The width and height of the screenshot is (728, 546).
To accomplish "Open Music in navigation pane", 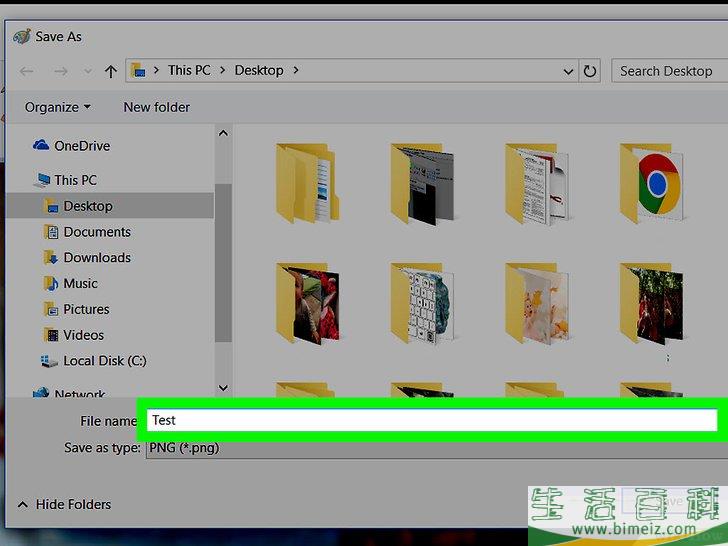I will click(x=80, y=283).
